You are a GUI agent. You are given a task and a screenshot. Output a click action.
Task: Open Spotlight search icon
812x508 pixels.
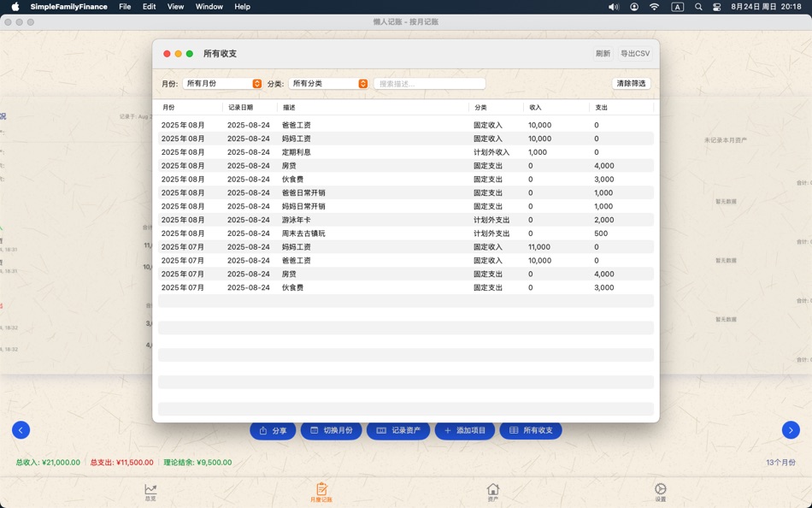[x=697, y=6]
